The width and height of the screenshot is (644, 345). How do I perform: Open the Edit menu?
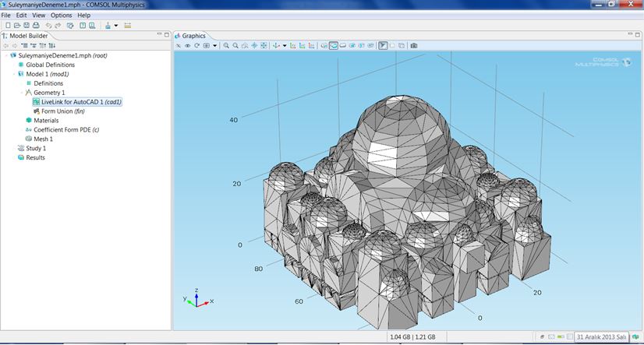pyautogui.click(x=21, y=15)
